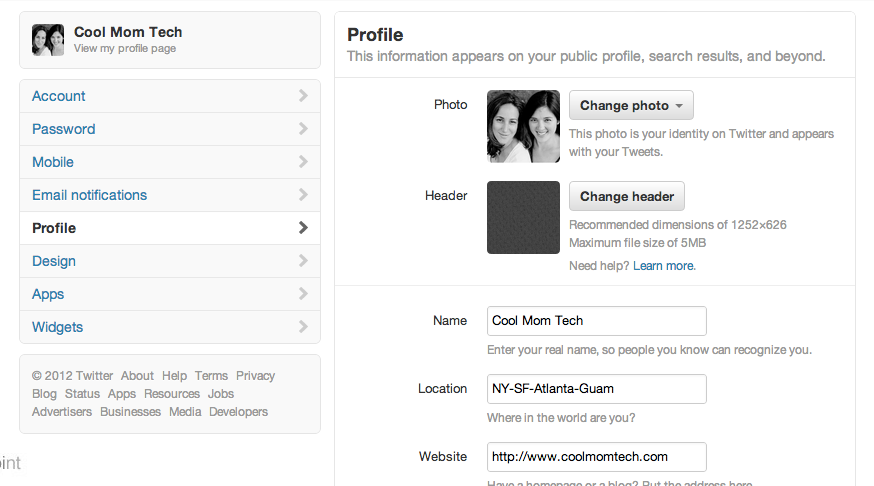Screen dimensions: 874x486
Task: Click the Cool Mom Tech sidebar heading
Action: pos(128,32)
